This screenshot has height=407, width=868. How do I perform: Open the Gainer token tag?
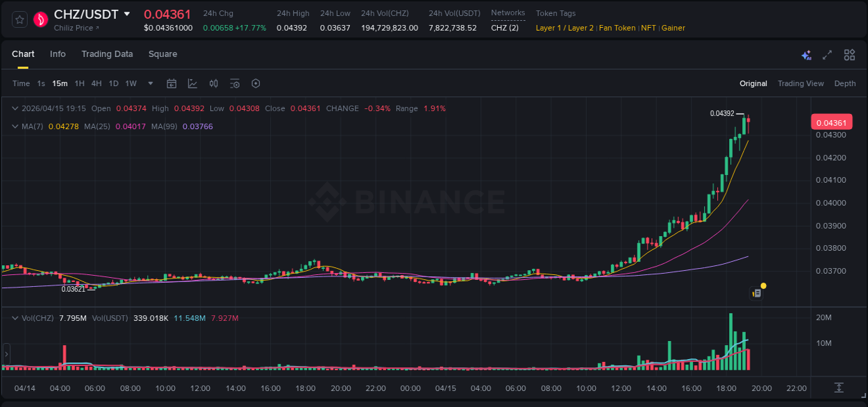click(x=673, y=28)
